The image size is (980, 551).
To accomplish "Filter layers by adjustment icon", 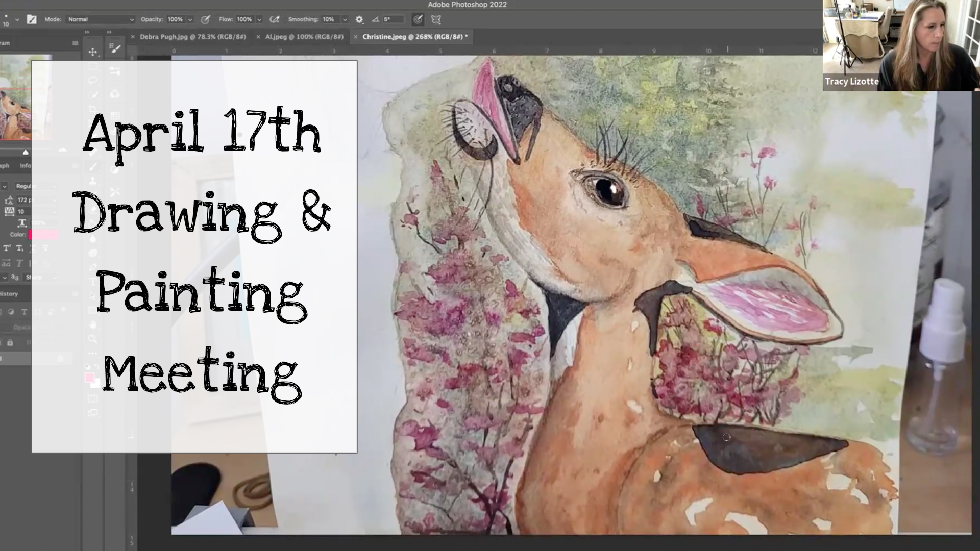I will click(11, 312).
